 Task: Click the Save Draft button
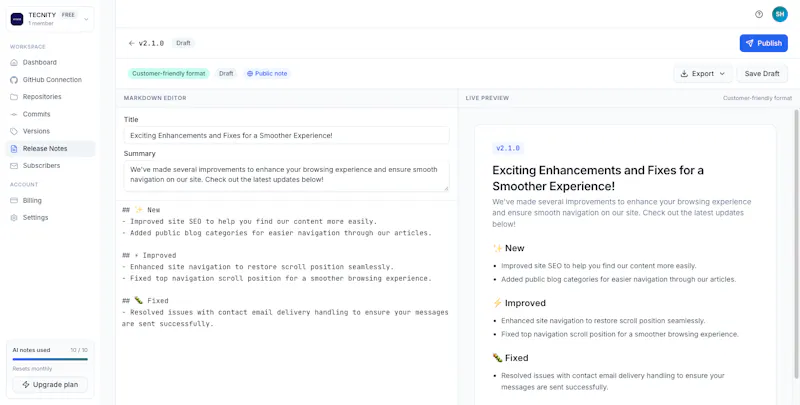coord(762,73)
